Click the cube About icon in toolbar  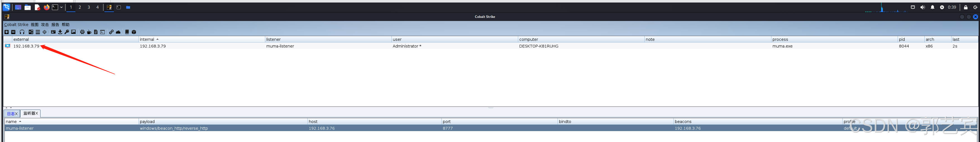(134, 32)
